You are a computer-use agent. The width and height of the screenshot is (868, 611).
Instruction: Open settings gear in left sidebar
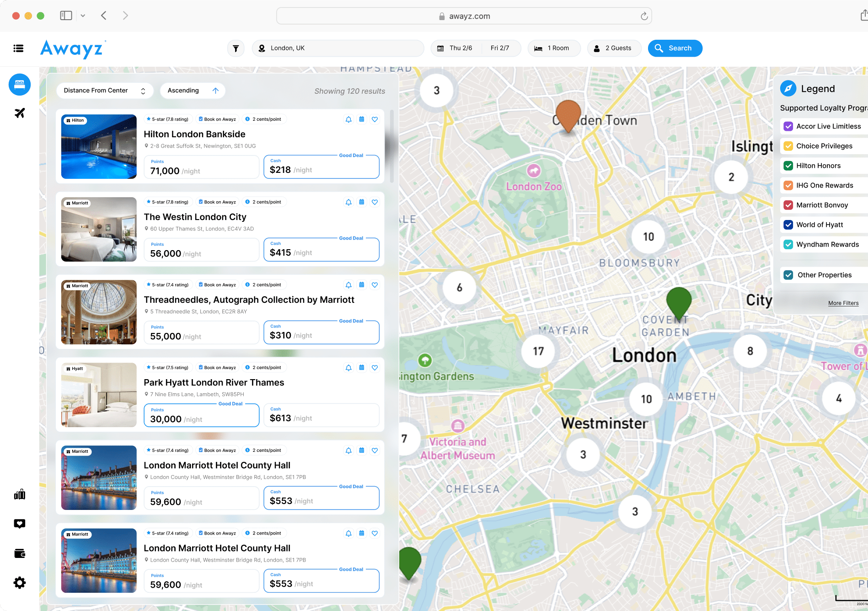pos(20,583)
